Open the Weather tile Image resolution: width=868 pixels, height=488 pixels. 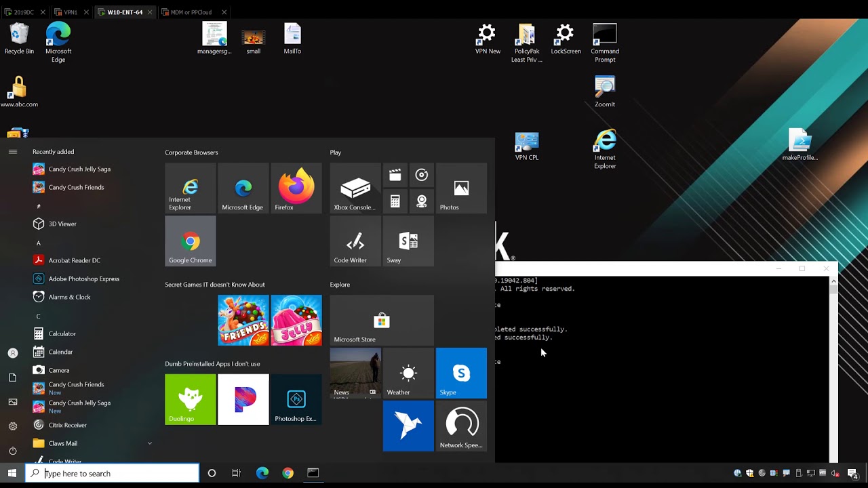pyautogui.click(x=408, y=373)
